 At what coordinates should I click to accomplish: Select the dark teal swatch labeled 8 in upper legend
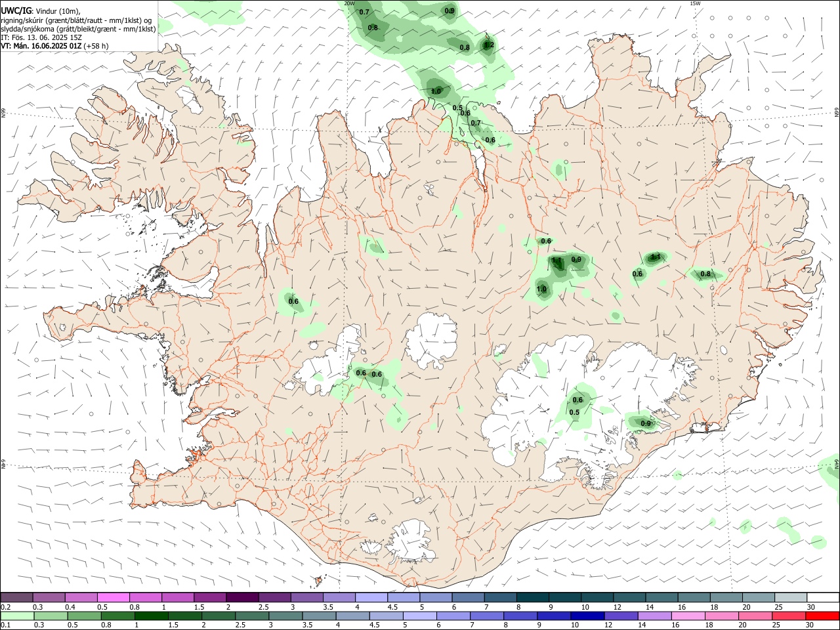[532, 598]
